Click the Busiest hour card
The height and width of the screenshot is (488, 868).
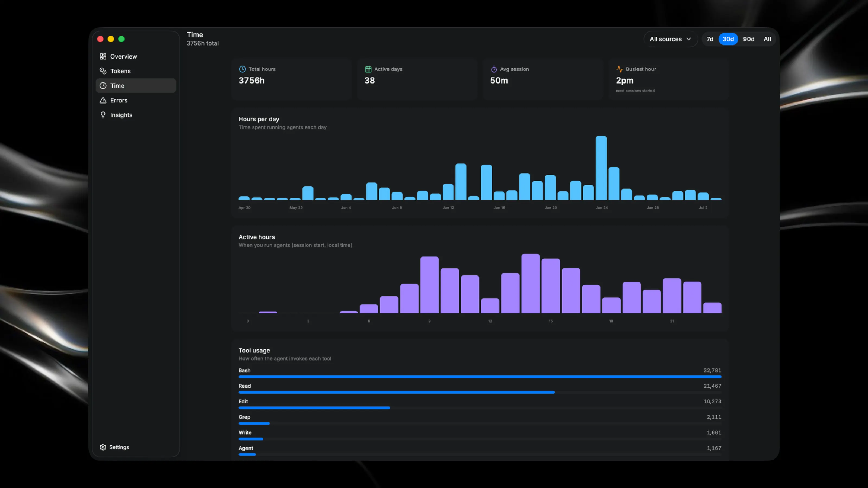click(669, 79)
